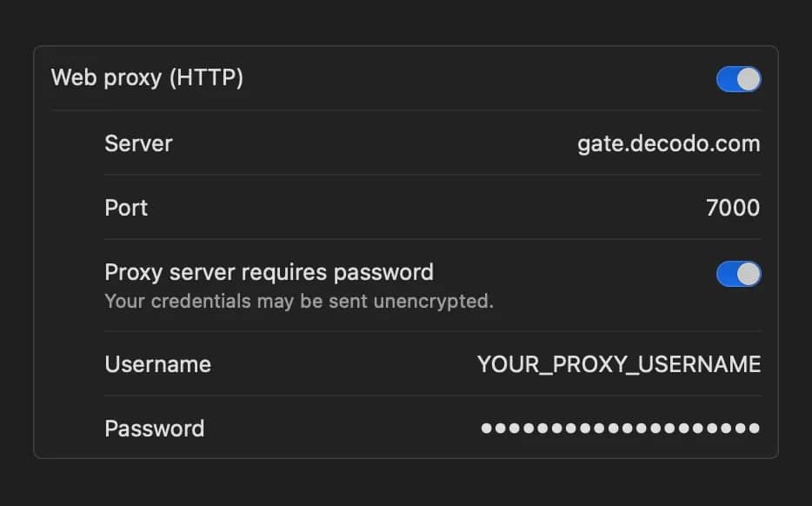Click empty space between Server label and value
This screenshot has width=812, height=506.
(374, 143)
